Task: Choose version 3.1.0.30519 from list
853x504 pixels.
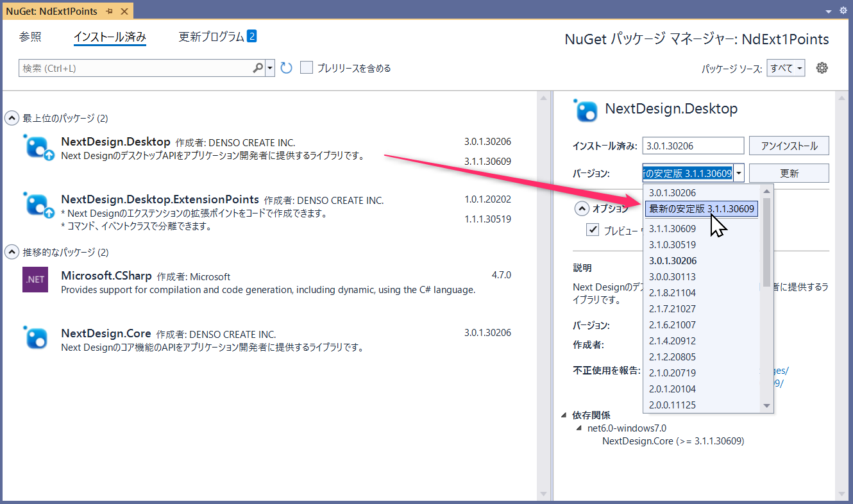Action: click(x=672, y=244)
